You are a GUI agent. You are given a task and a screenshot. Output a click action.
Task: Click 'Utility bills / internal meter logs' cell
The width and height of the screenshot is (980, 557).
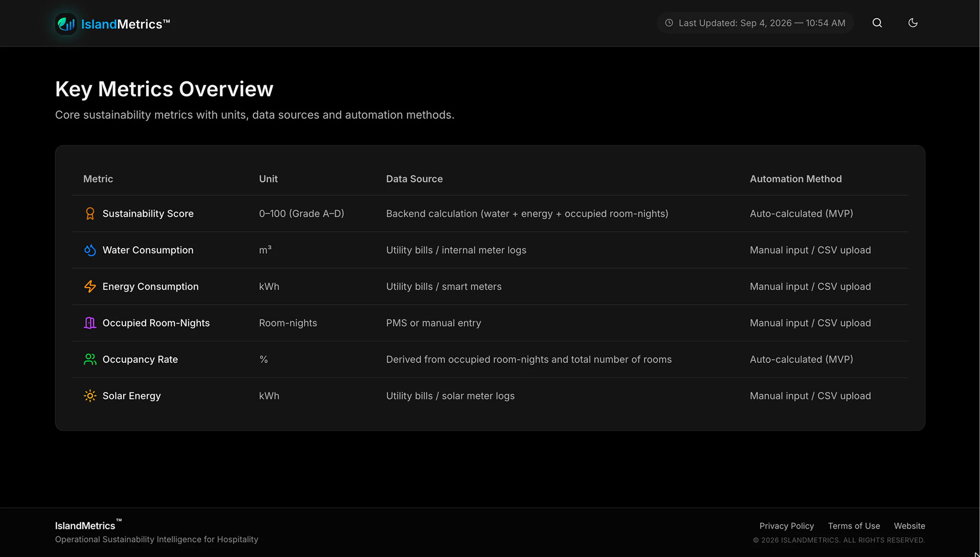[x=456, y=250]
